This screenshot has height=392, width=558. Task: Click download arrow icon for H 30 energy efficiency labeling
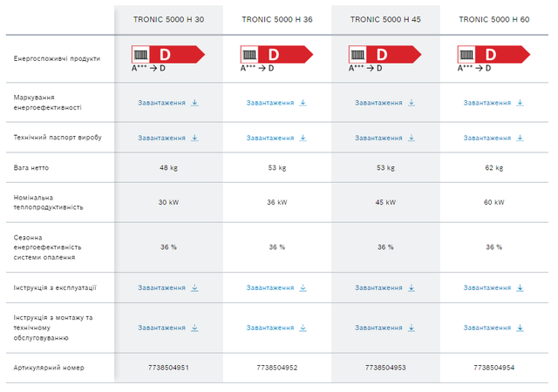click(x=194, y=103)
